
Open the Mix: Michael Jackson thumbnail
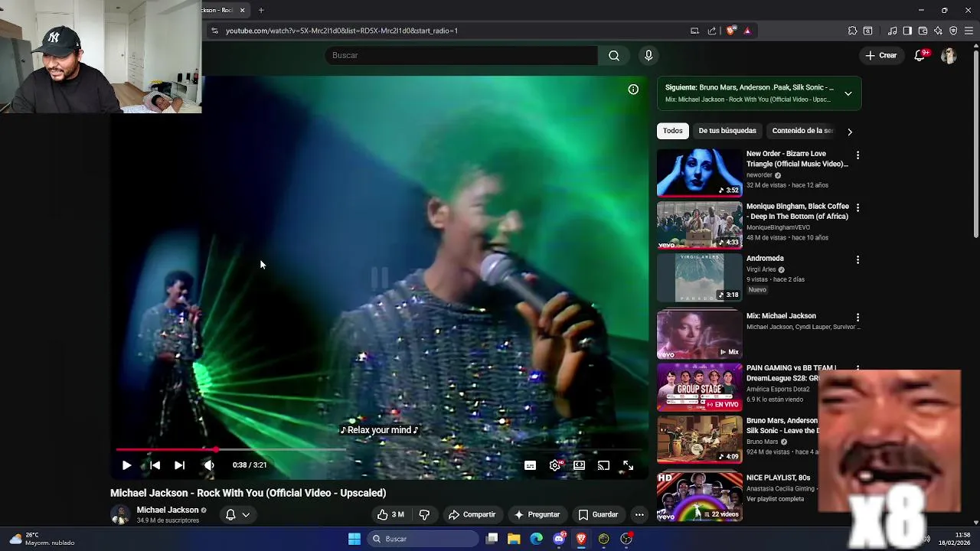coord(700,334)
